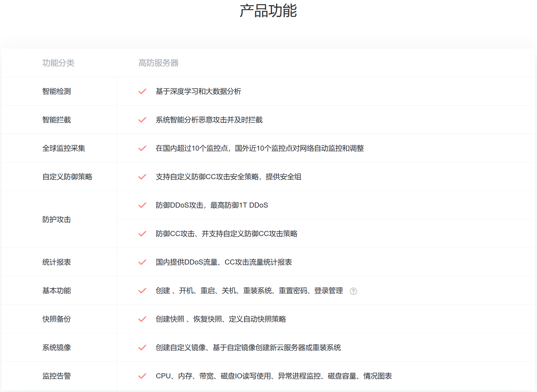Click the help question mark icon beside 登录管理
This screenshot has width=537, height=392.
[353, 291]
